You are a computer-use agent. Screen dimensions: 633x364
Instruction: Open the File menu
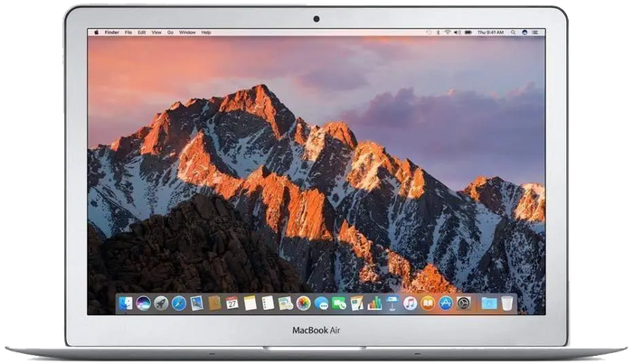click(128, 32)
